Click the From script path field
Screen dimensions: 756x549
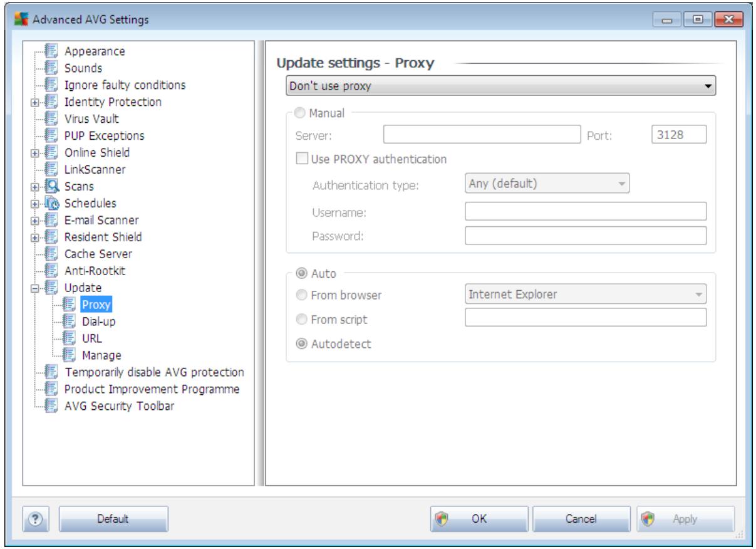coord(586,317)
